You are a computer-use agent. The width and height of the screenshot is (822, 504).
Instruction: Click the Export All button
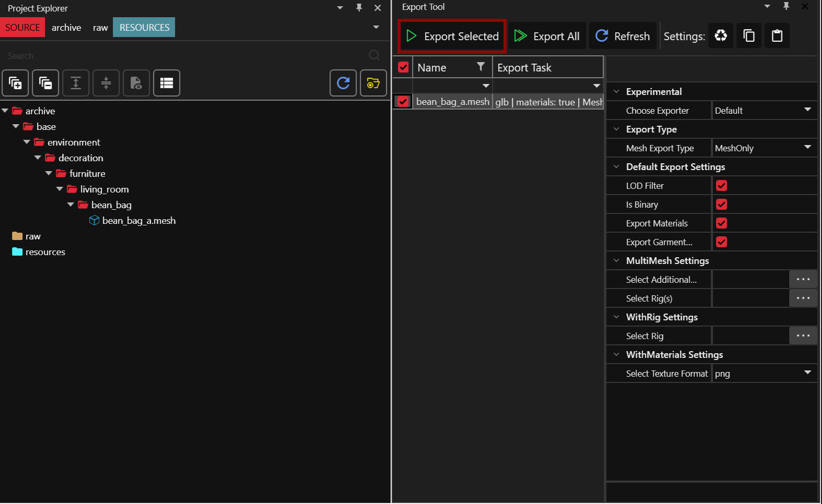pos(547,36)
